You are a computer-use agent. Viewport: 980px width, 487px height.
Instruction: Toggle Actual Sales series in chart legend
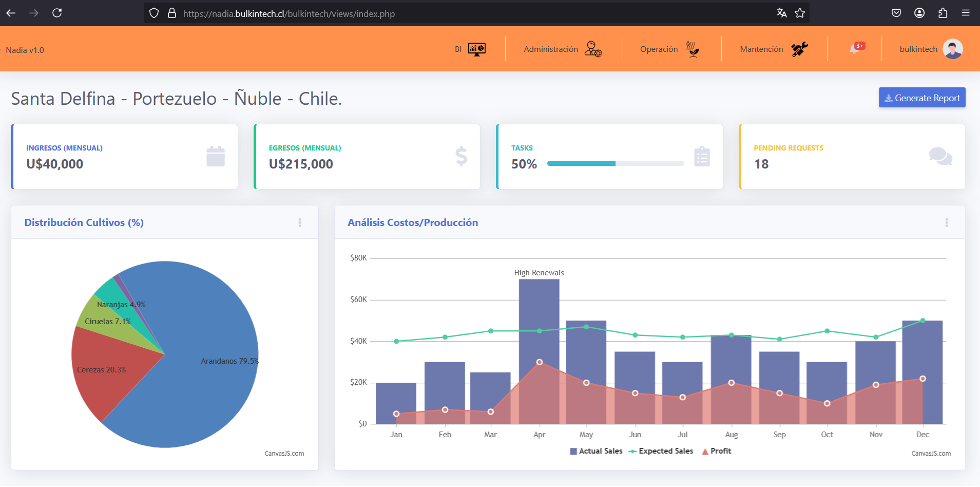[596, 451]
